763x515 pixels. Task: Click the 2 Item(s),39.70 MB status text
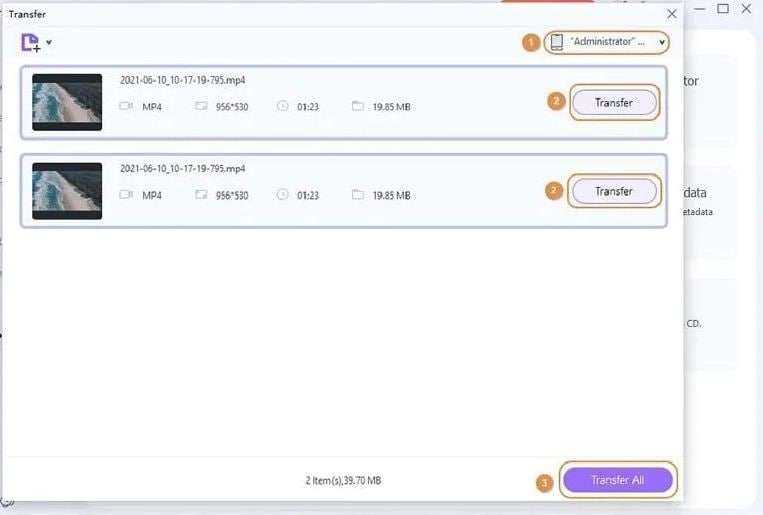click(343, 480)
